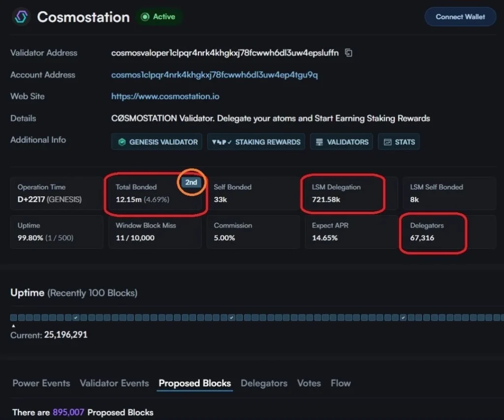Copy the validator address with copy icon
This screenshot has width=504, height=420.
click(x=348, y=53)
